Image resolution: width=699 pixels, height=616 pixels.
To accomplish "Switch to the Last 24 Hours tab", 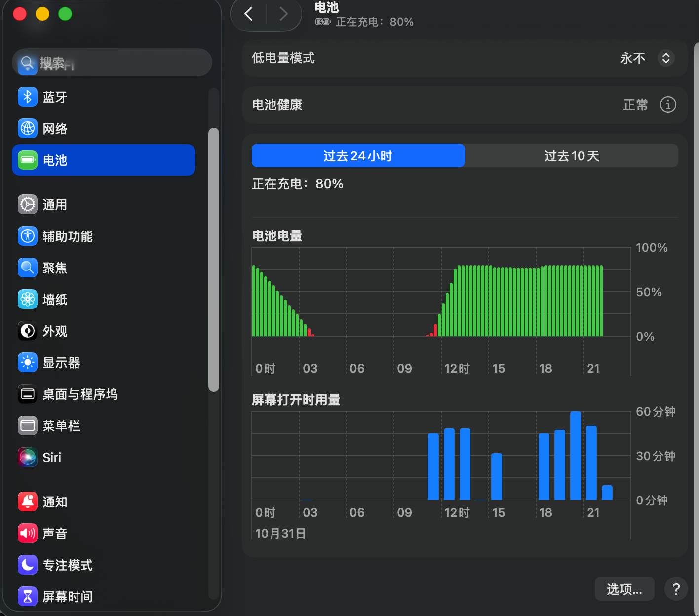I will (x=358, y=156).
